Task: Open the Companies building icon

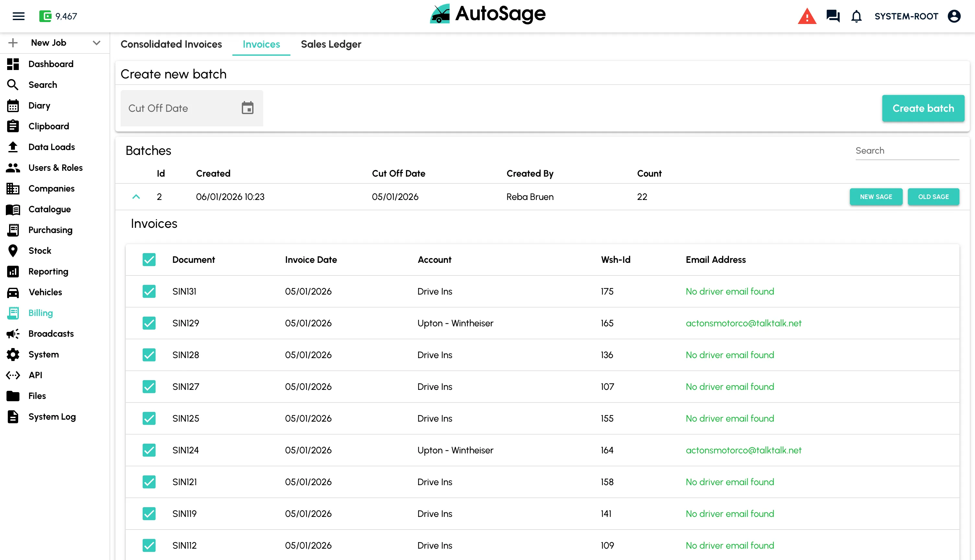Action: pyautogui.click(x=13, y=189)
